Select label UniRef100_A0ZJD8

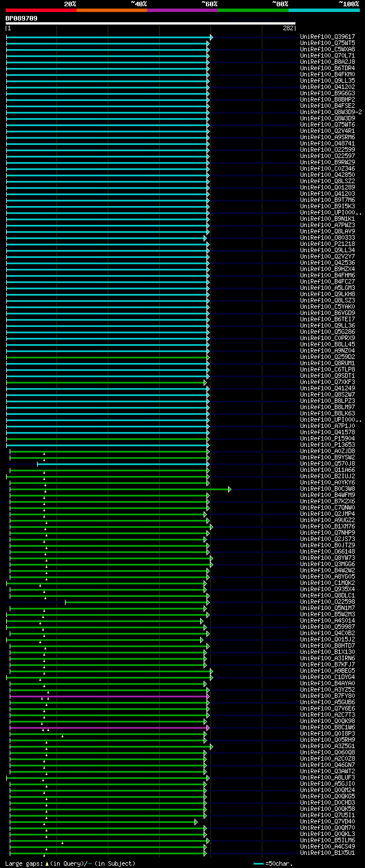pyautogui.click(x=327, y=451)
